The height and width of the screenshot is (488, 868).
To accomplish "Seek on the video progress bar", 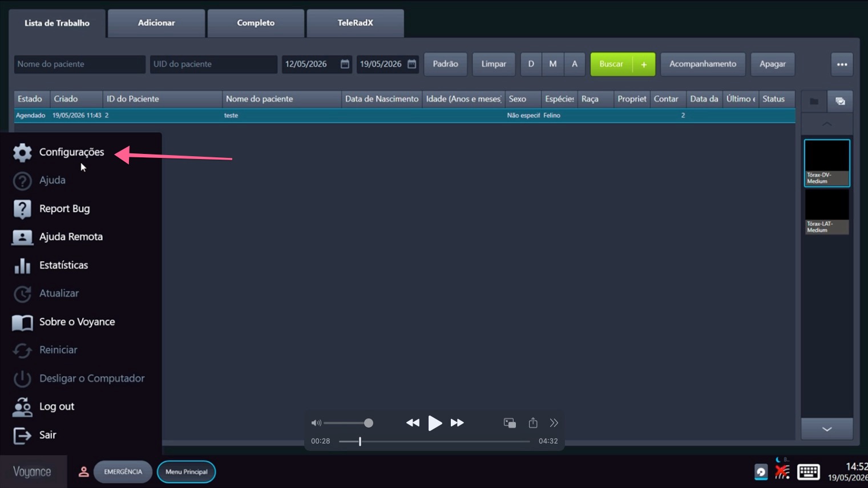I will point(434,441).
